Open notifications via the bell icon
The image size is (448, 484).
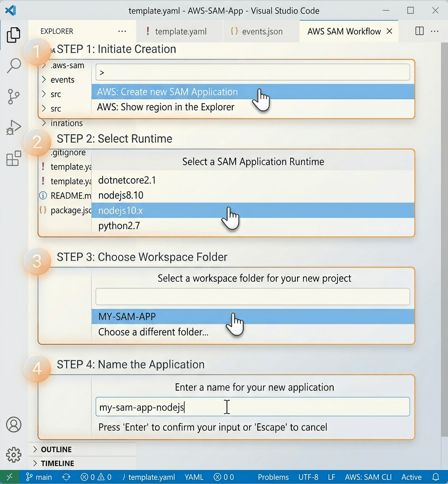436,477
